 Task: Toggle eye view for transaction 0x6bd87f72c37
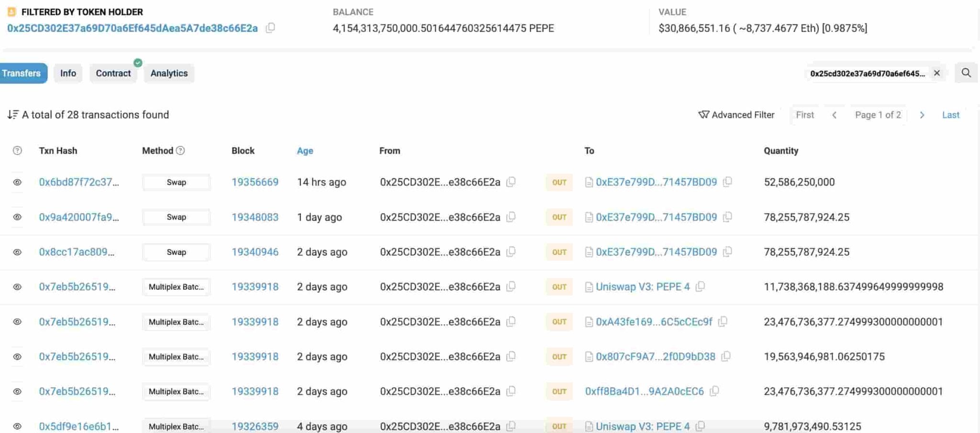(17, 182)
